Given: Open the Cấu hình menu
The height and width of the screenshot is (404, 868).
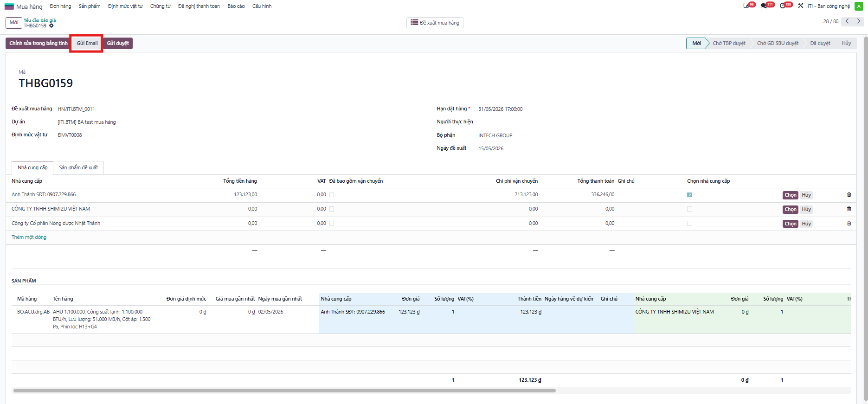Looking at the screenshot, I should click(262, 6).
